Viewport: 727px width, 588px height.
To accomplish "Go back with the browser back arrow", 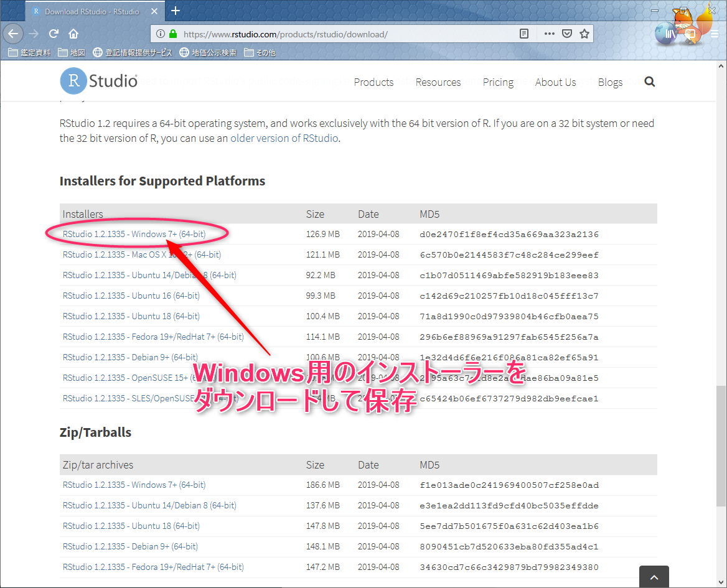I will coord(13,34).
